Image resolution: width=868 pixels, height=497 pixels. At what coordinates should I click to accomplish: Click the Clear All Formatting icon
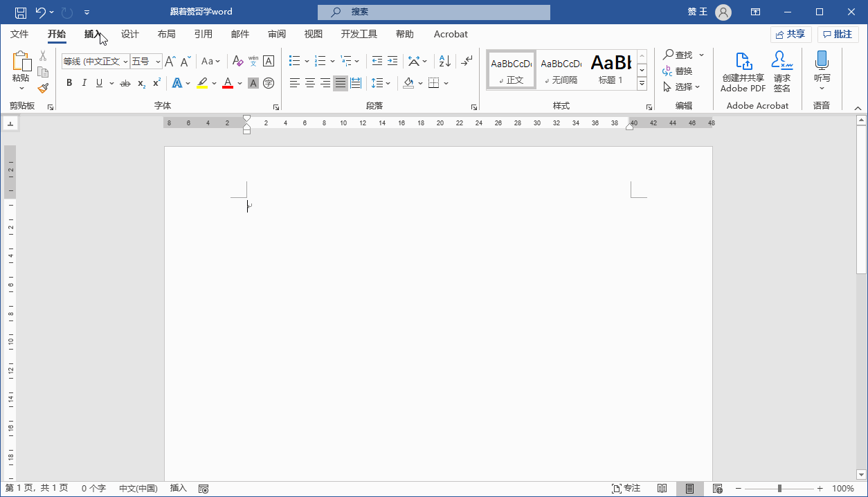(x=237, y=61)
